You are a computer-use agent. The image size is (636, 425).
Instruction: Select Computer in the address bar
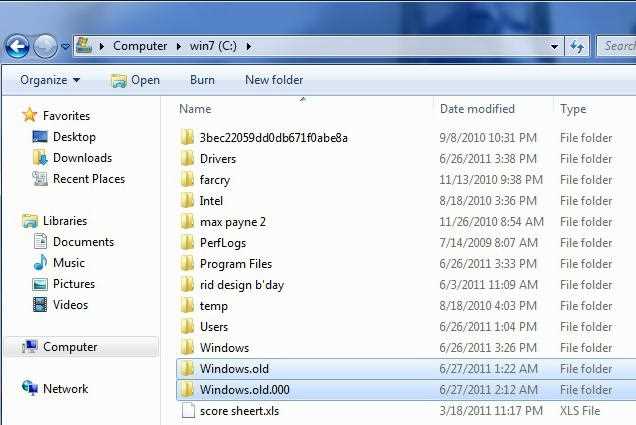(x=140, y=46)
